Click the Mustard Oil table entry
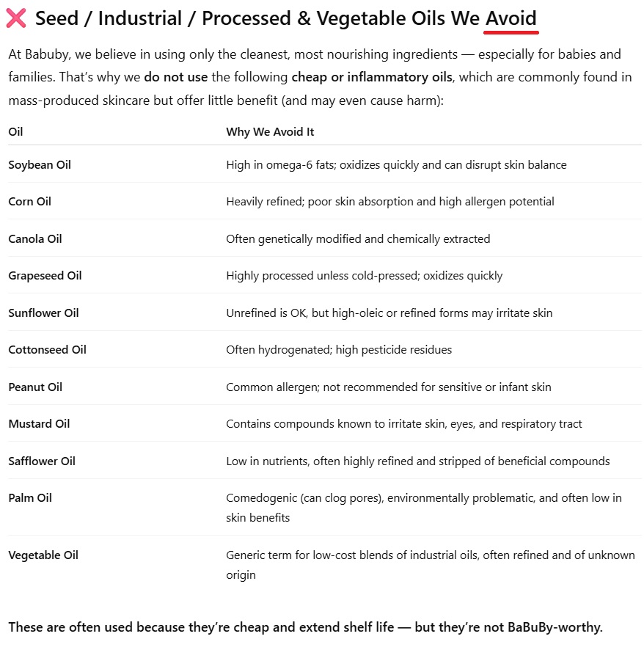The image size is (644, 650). (39, 424)
